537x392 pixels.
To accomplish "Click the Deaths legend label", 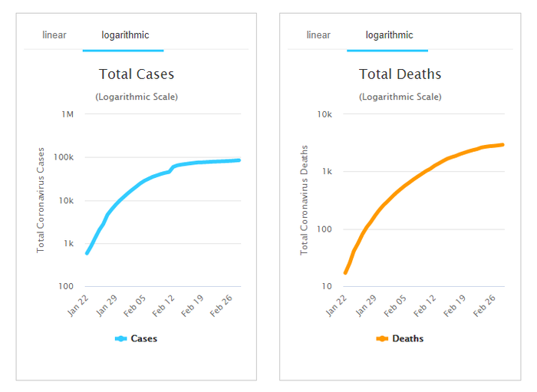I will pos(407,338).
